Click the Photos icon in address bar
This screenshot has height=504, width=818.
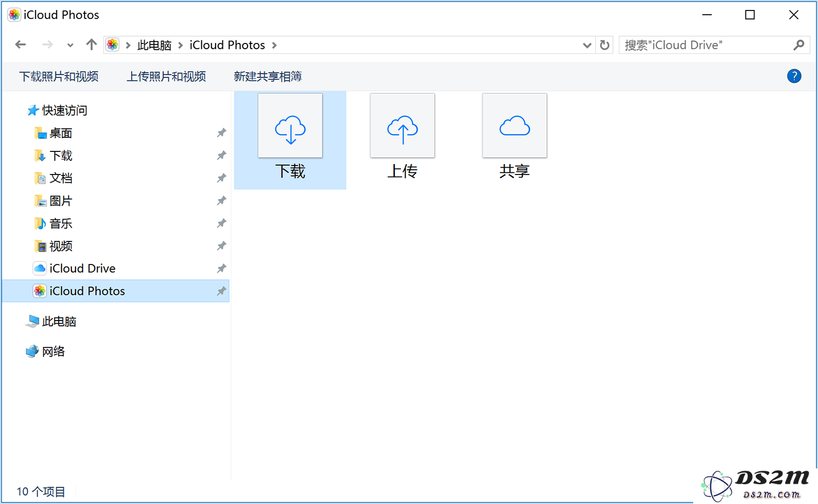point(112,45)
